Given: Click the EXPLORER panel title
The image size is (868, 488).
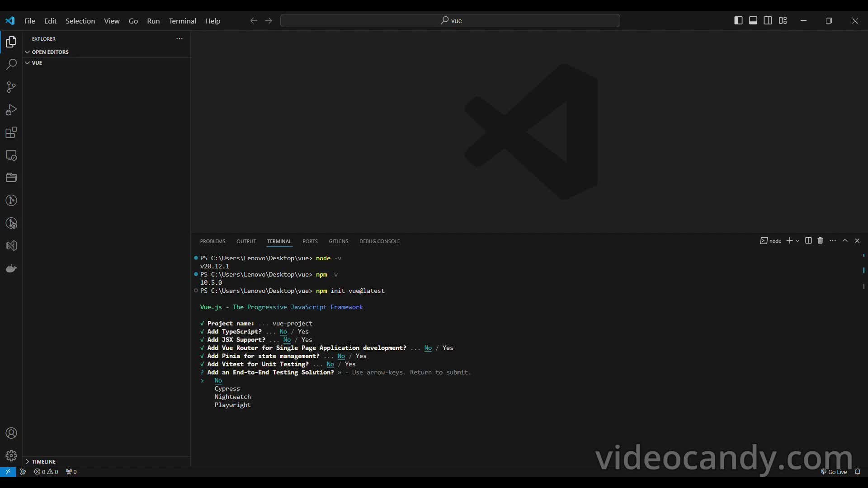Looking at the screenshot, I should pos(43,39).
